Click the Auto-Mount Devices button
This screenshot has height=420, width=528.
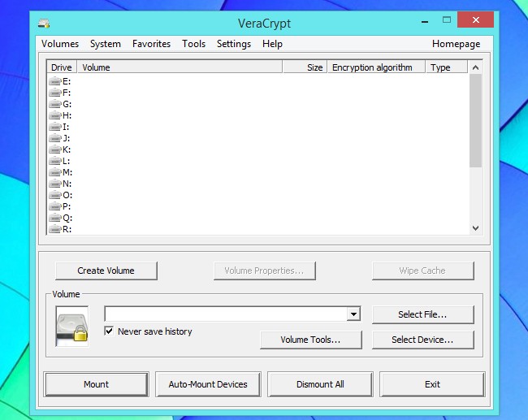208,384
